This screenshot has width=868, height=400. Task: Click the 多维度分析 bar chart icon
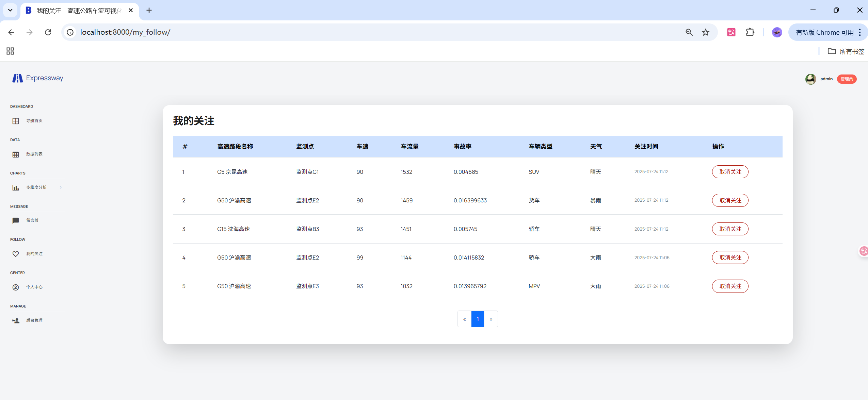[16, 188]
